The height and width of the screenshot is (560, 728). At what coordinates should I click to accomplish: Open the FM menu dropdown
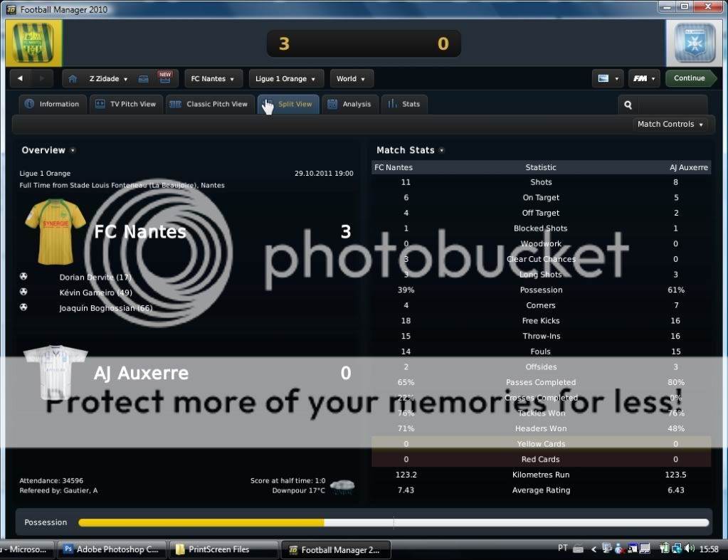(x=644, y=78)
